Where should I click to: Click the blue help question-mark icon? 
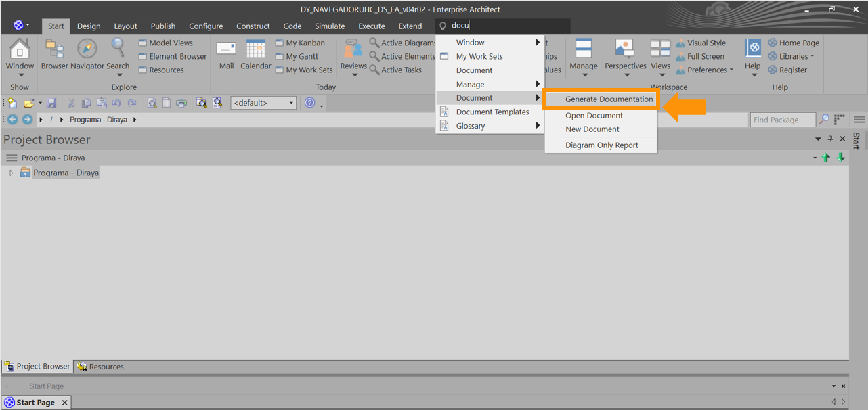point(310,103)
